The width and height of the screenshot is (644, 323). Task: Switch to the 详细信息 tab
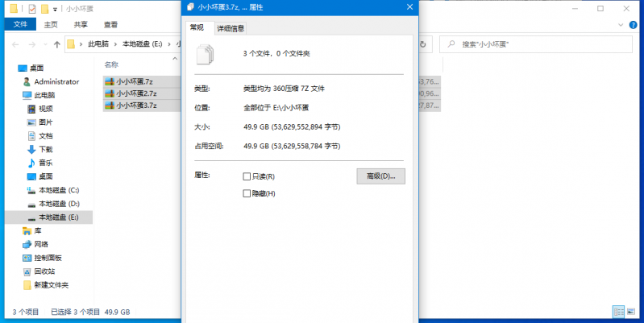[x=231, y=28]
